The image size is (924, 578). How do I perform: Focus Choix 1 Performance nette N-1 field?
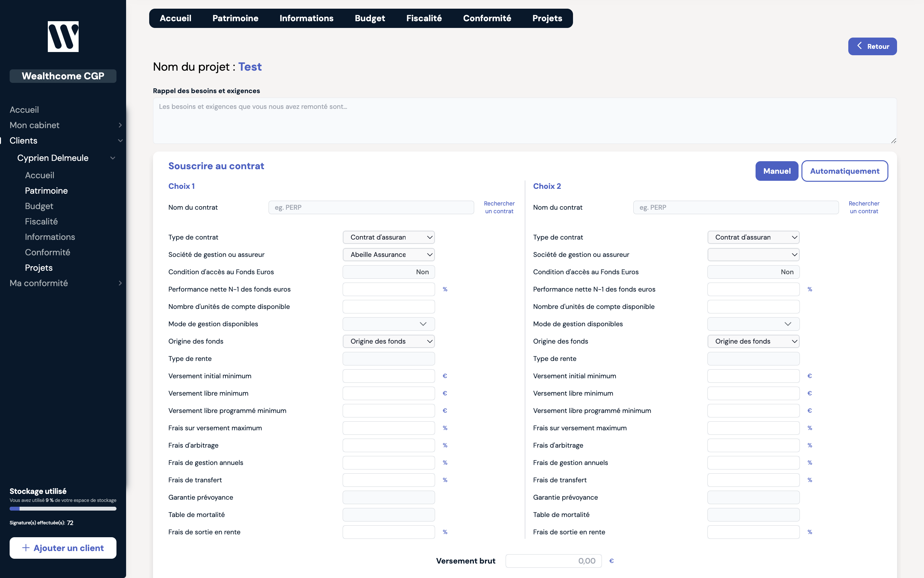[389, 289]
